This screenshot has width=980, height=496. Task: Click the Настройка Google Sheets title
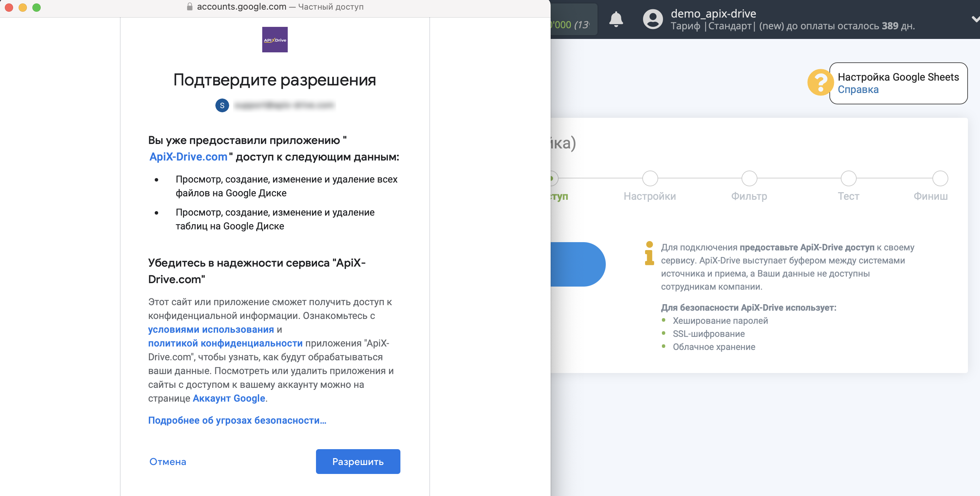coord(898,77)
